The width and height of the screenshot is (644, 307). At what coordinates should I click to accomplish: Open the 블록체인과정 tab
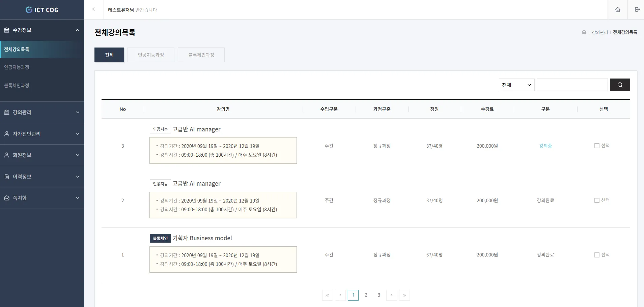tap(201, 55)
